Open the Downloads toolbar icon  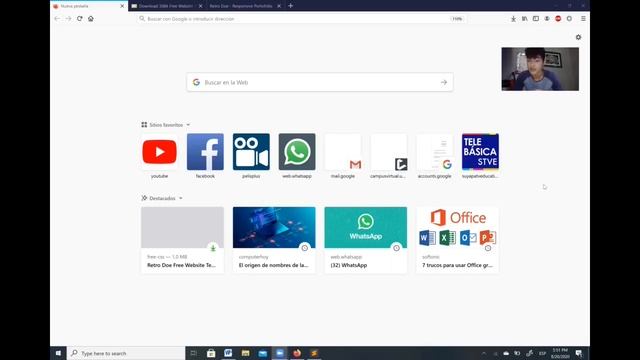pyautogui.click(x=513, y=19)
